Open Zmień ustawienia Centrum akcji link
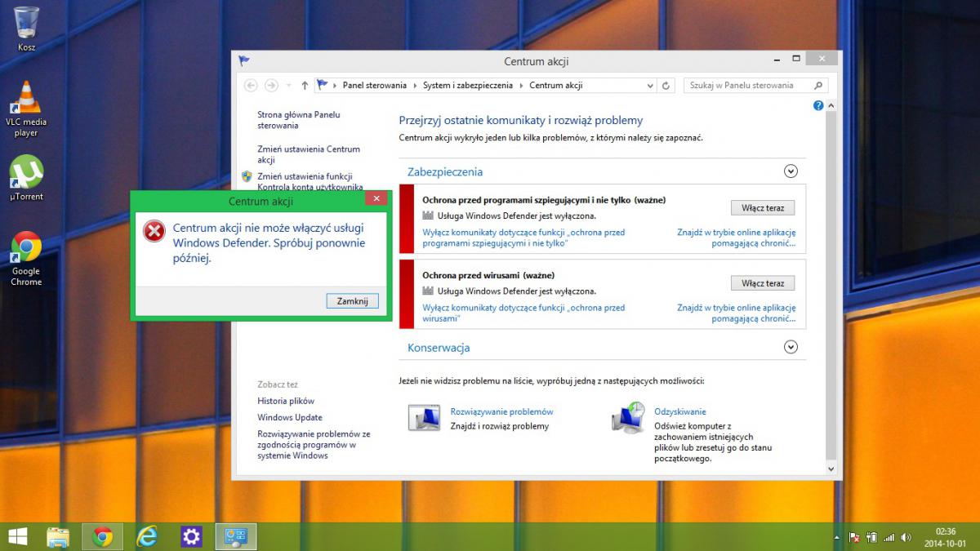 [x=309, y=154]
